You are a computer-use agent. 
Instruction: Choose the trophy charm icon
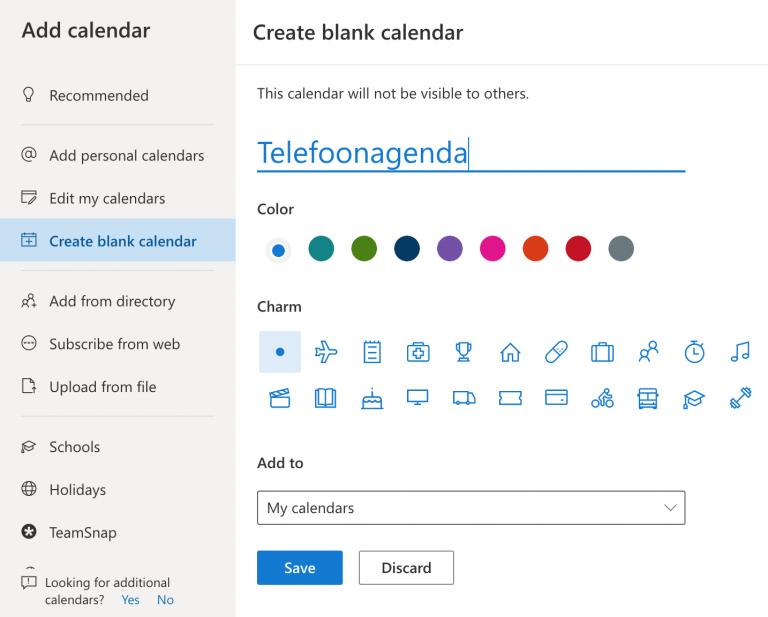463,352
